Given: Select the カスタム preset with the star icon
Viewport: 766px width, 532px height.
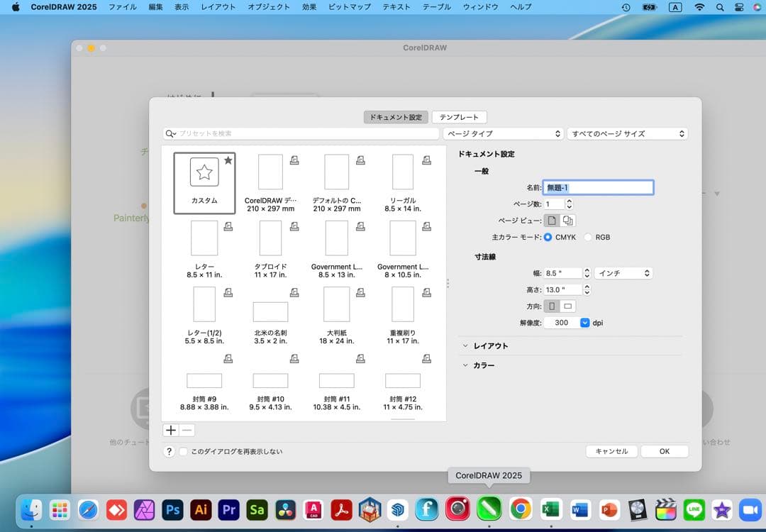Looking at the screenshot, I should coord(204,182).
